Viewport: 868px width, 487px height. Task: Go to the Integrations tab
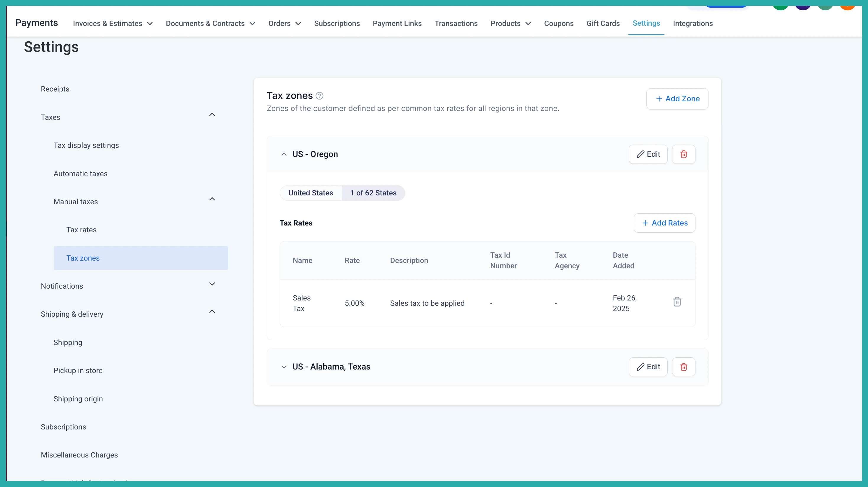(x=693, y=24)
